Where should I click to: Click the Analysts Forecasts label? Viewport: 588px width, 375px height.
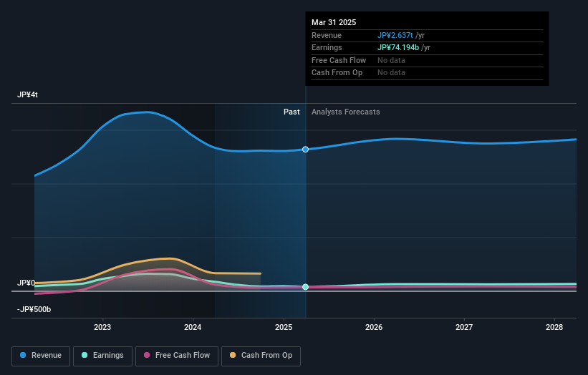[345, 112]
